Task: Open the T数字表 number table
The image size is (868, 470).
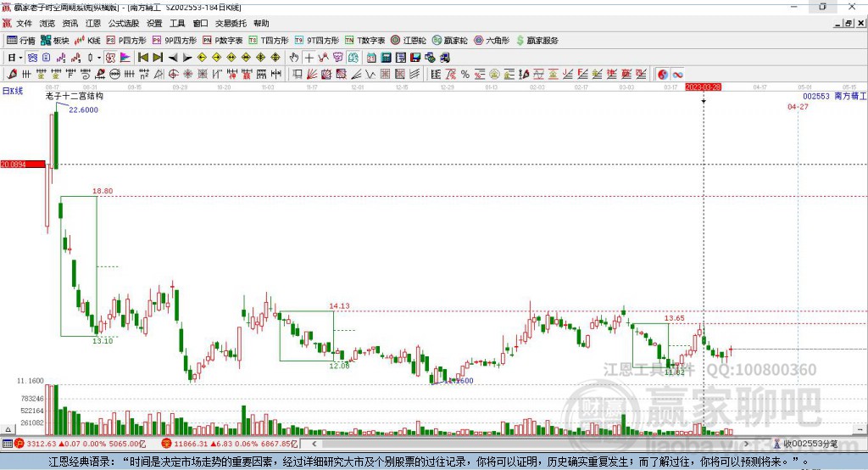Action: click(x=364, y=40)
